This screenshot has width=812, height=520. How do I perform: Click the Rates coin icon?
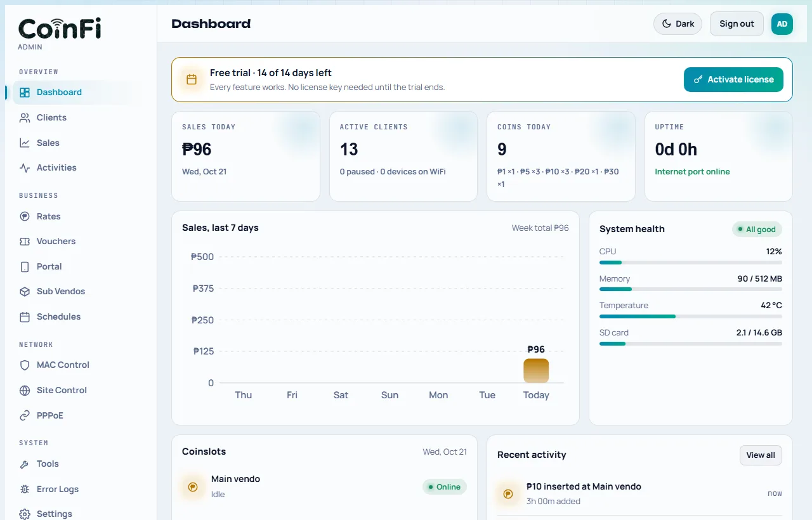(25, 217)
